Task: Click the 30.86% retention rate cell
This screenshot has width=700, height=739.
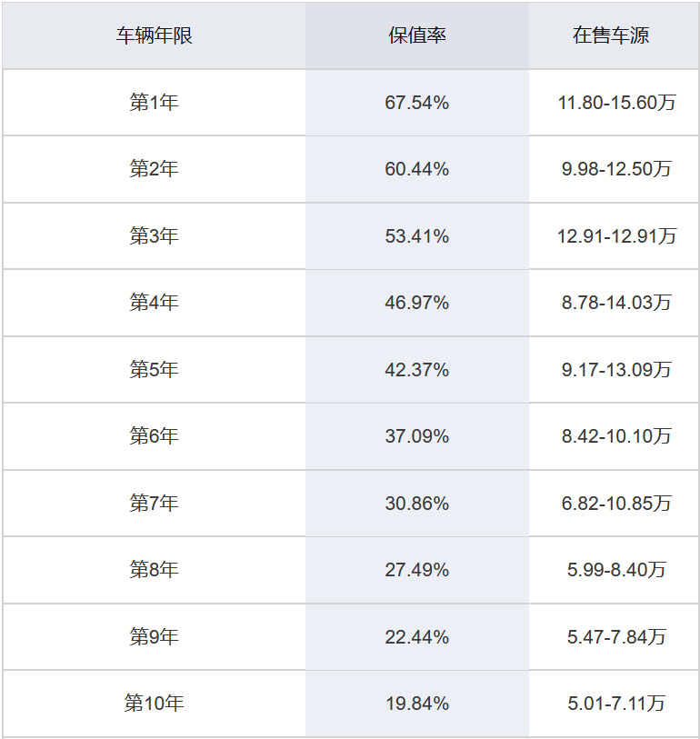Action: point(417,503)
